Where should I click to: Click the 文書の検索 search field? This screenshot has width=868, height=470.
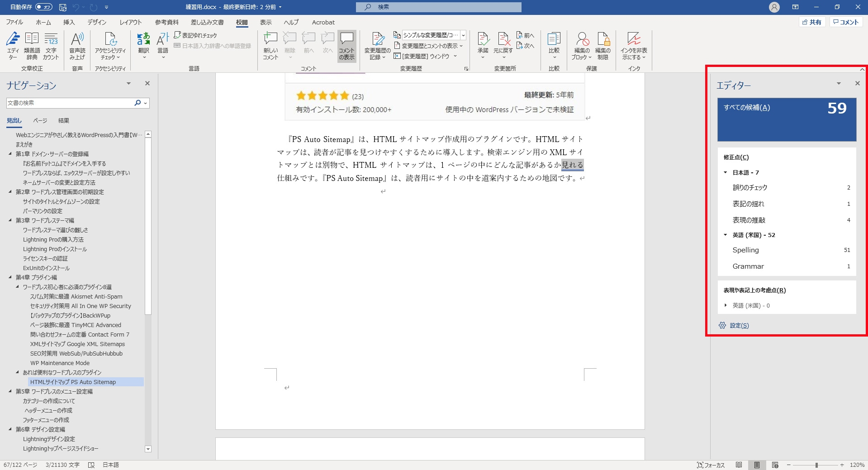tap(70, 103)
